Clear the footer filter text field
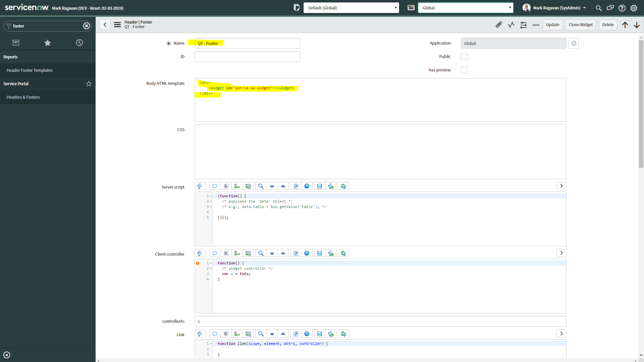Image resolution: width=644 pixels, height=362 pixels. tap(87, 26)
